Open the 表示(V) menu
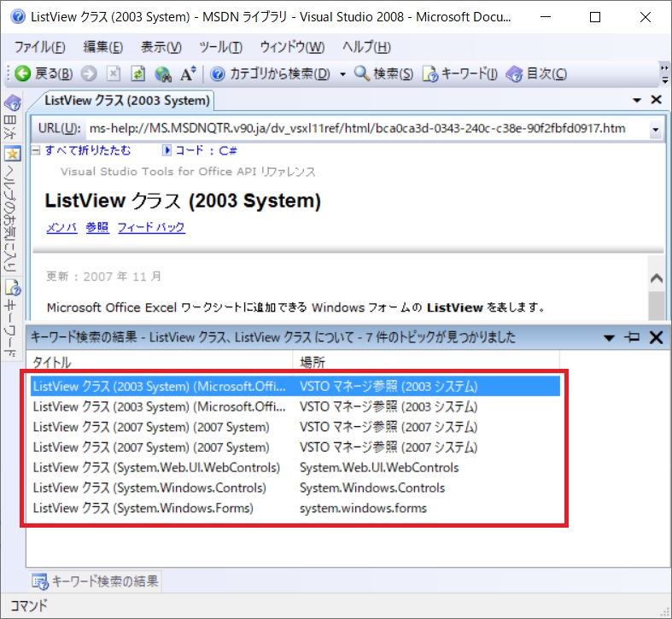Screen dimensions: 672x619 (x=161, y=47)
